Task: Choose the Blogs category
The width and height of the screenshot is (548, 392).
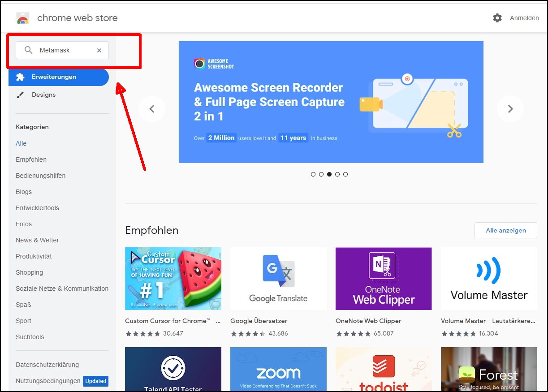Action: (24, 192)
